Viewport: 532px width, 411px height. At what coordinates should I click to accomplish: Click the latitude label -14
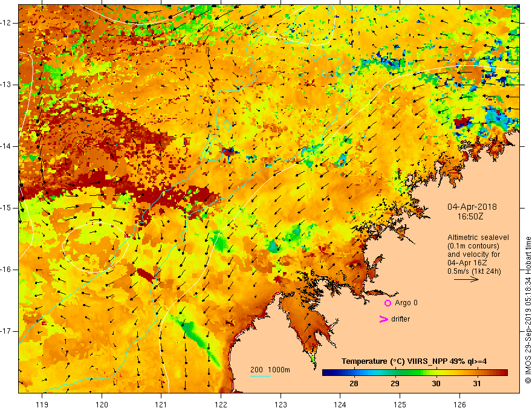[7, 146]
